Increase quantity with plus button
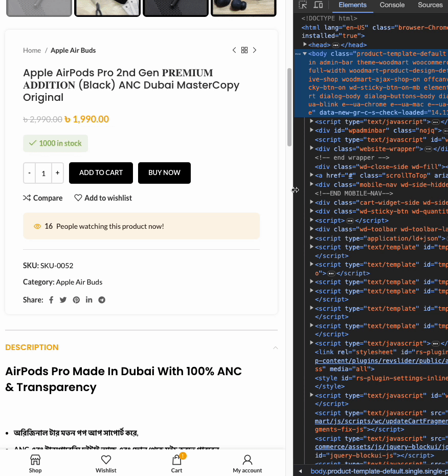448x476 pixels. [x=57, y=173]
